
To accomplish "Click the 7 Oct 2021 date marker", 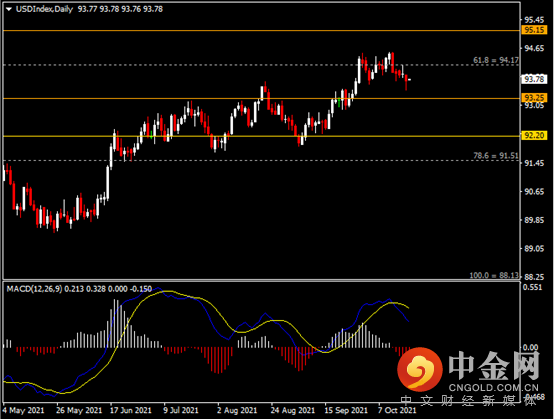I will 397,411.
